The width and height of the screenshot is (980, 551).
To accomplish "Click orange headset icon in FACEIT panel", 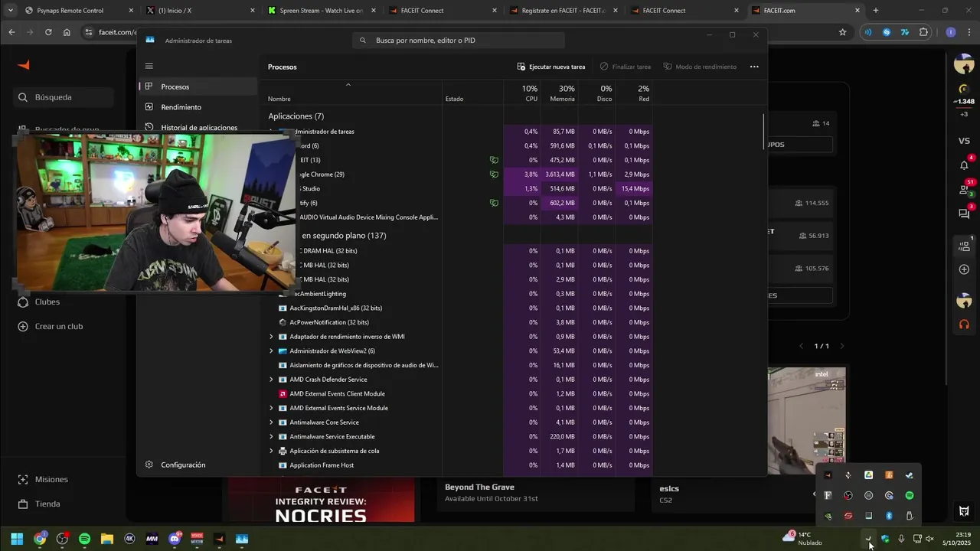I will tap(964, 324).
